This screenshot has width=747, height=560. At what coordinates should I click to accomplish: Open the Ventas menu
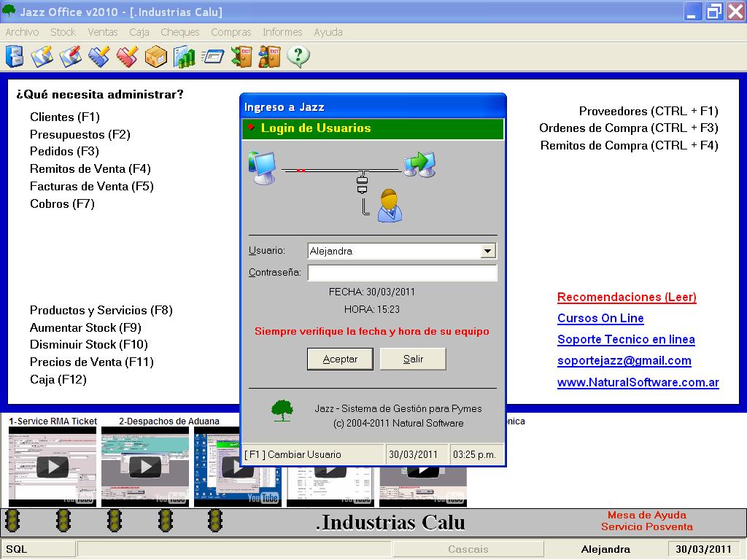(102, 32)
